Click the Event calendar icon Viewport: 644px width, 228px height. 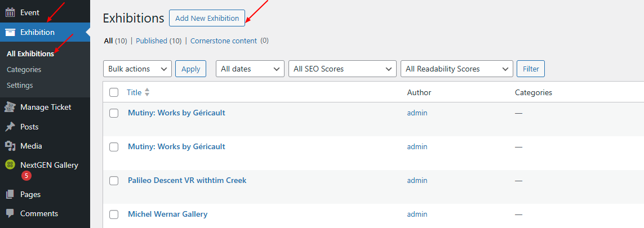point(10,13)
